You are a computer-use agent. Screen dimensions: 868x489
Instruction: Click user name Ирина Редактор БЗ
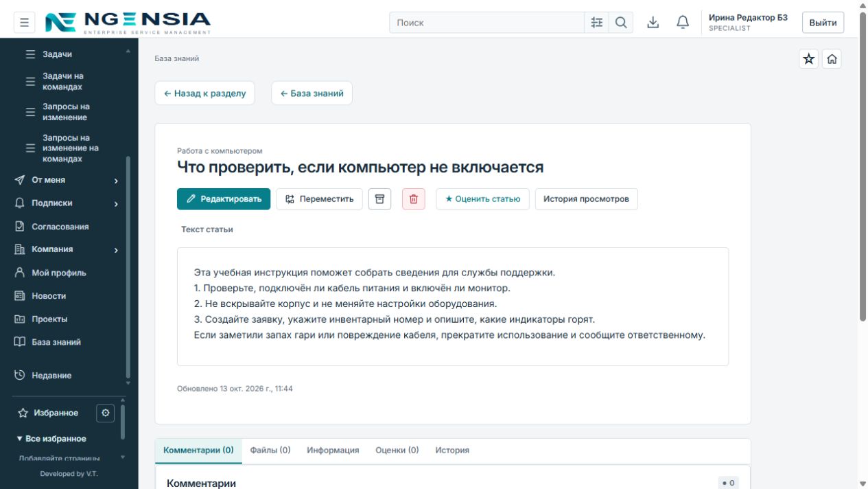point(748,18)
